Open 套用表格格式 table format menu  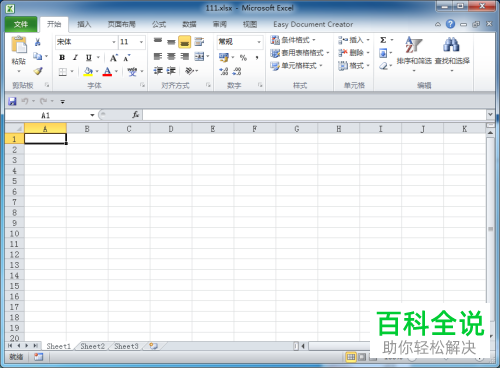(x=299, y=53)
